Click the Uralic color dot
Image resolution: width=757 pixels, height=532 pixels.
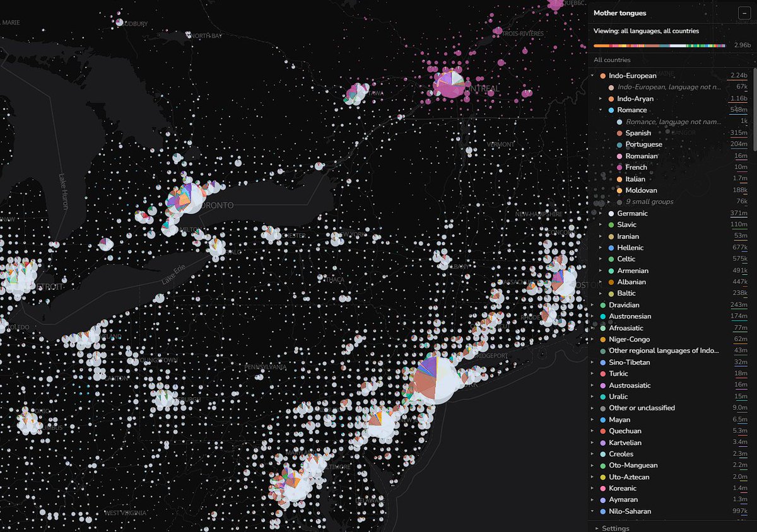pyautogui.click(x=603, y=396)
